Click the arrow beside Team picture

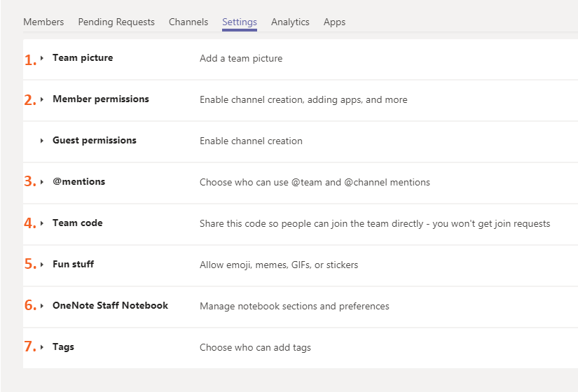point(42,59)
